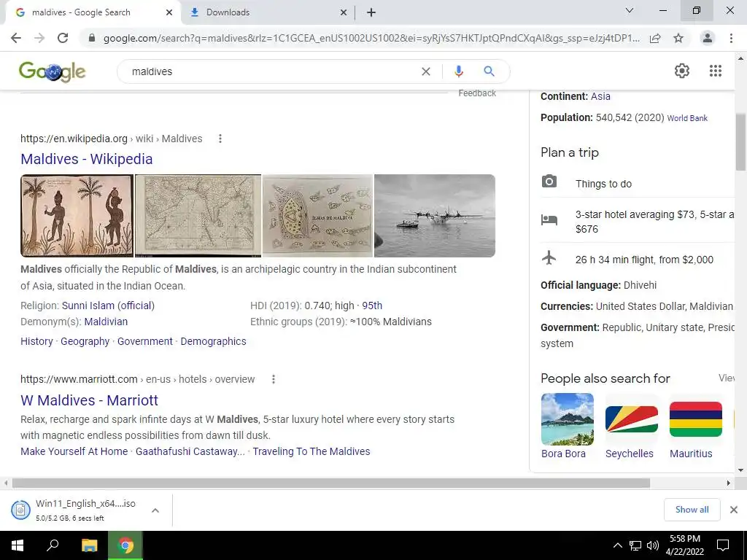Image resolution: width=747 pixels, height=560 pixels.
Task: Open the Demographics sitelink
Action: click(214, 341)
